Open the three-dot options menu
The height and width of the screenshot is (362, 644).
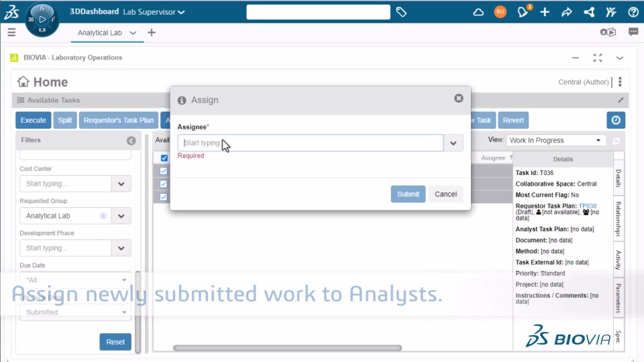(620, 82)
